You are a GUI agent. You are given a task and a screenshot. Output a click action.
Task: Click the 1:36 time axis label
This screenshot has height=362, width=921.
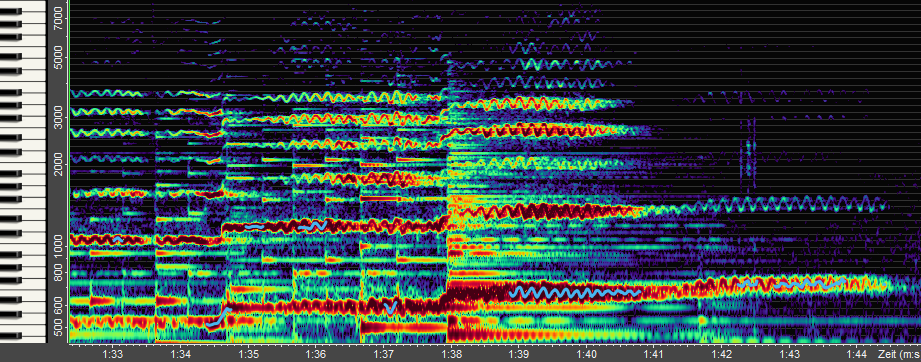316,355
